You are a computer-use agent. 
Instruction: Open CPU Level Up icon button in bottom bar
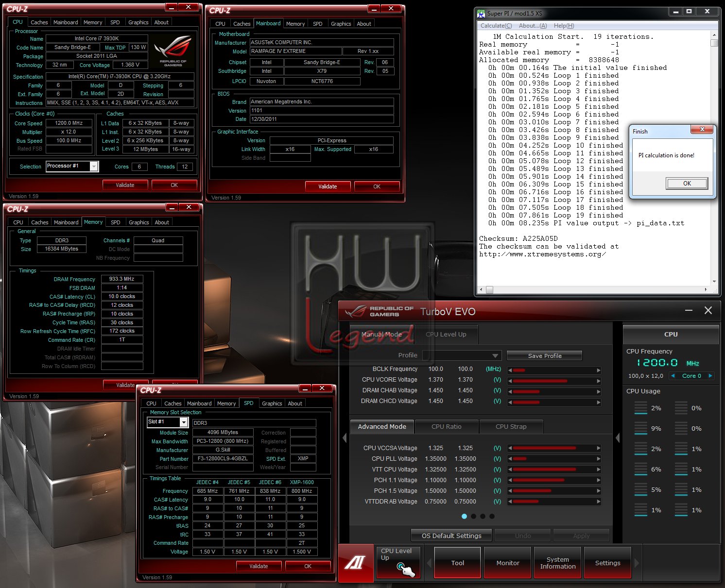[398, 563]
